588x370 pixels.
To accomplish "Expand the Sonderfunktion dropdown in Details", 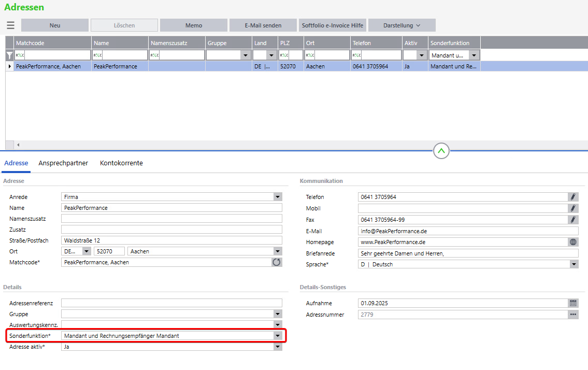I will coord(278,336).
